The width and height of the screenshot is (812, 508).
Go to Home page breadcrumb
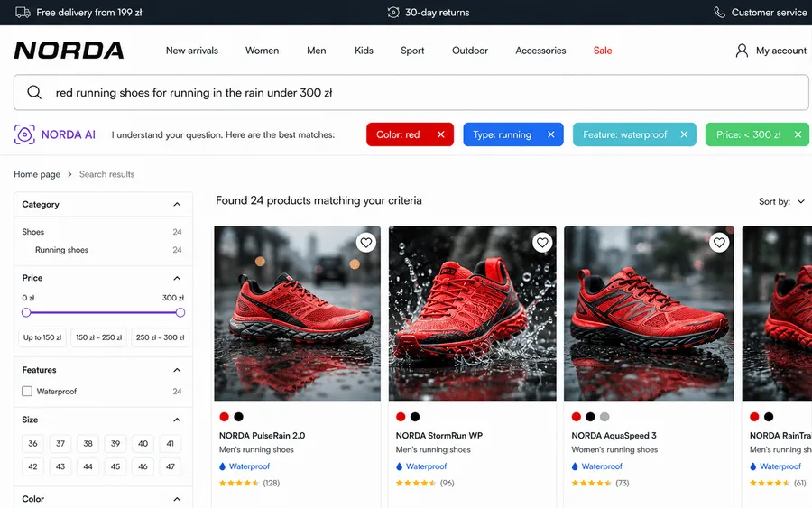(37, 174)
